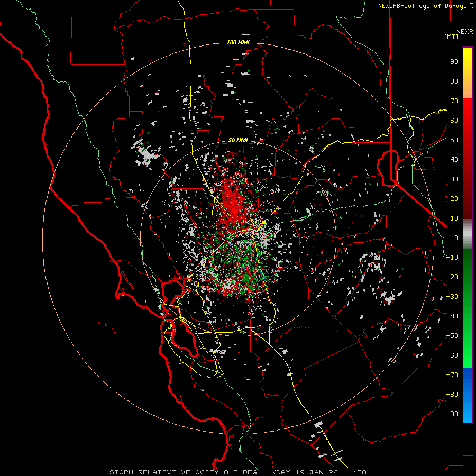This screenshot has width=476, height=476.
Task: Click the 80 value on the velocity scale
Action: (x=454, y=81)
